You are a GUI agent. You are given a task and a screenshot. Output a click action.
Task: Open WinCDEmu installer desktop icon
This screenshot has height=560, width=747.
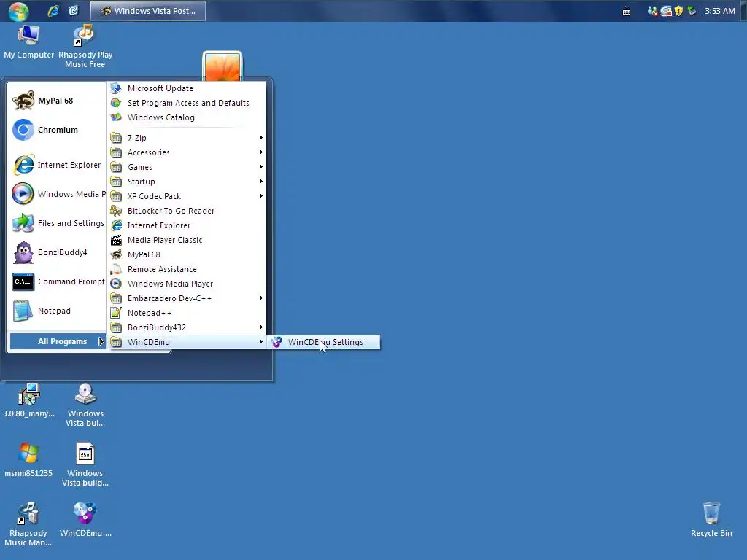(85, 519)
